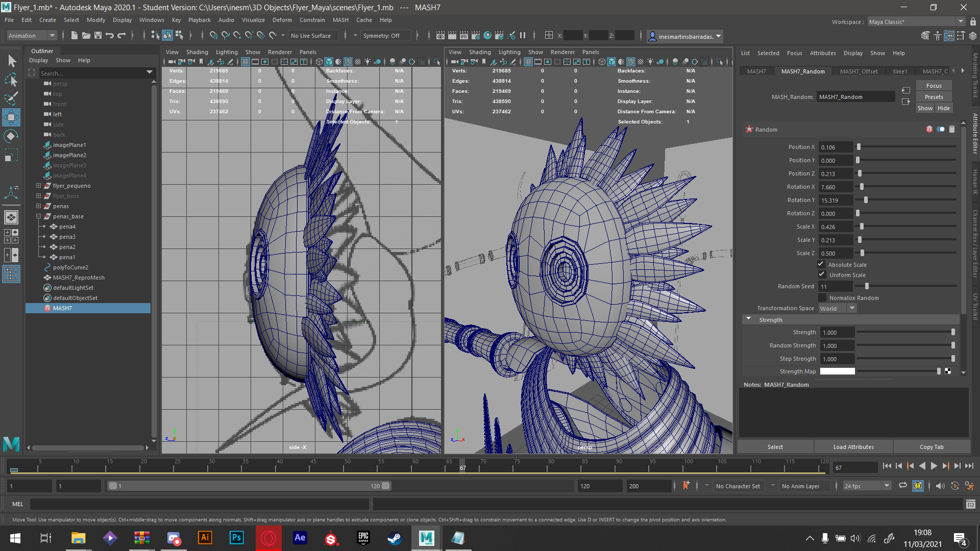
Task: Click the Load Attributes button
Action: (x=853, y=447)
